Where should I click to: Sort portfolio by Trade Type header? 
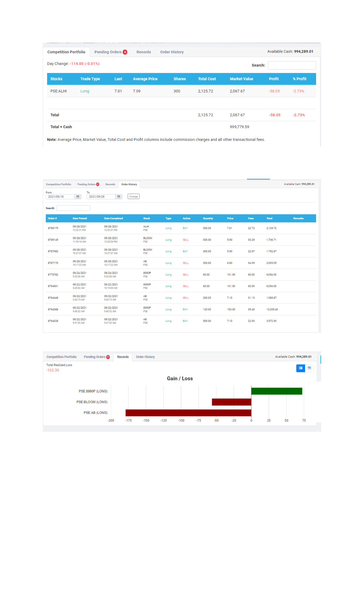pos(90,79)
